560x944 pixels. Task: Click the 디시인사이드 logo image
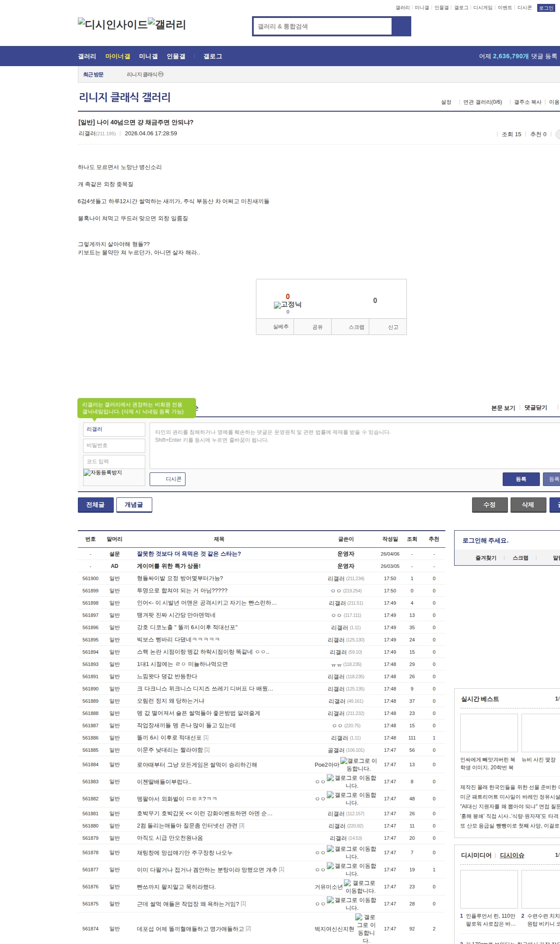click(x=112, y=25)
